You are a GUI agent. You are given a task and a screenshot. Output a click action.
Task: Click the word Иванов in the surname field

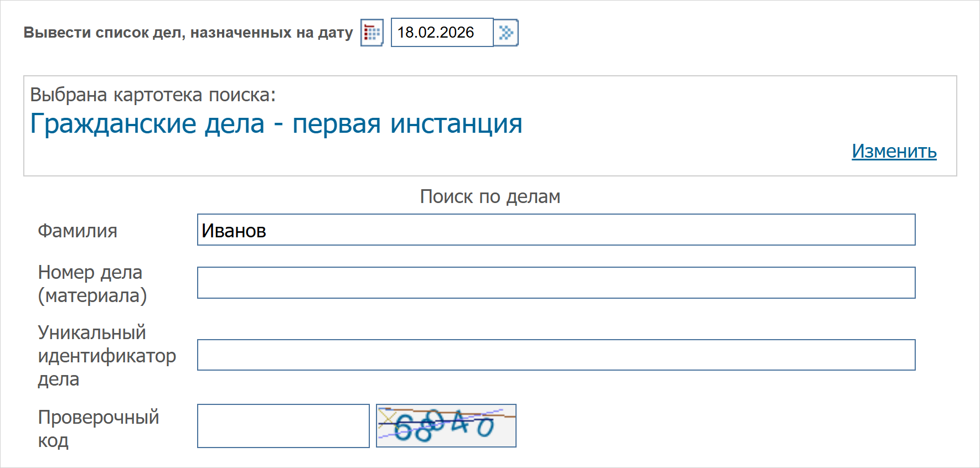click(x=234, y=231)
